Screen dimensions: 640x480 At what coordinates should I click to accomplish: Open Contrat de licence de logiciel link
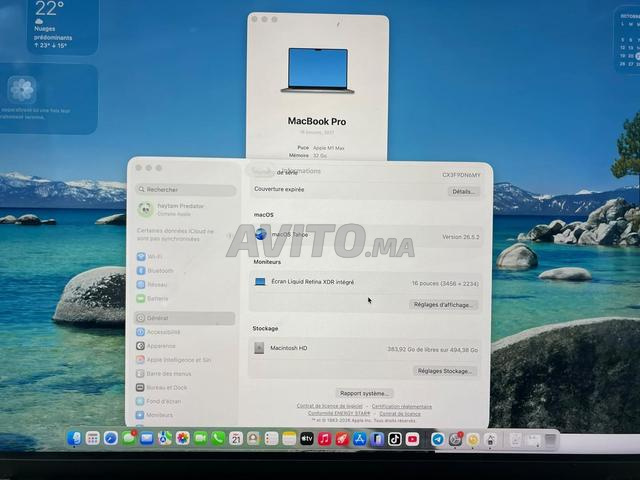329,406
